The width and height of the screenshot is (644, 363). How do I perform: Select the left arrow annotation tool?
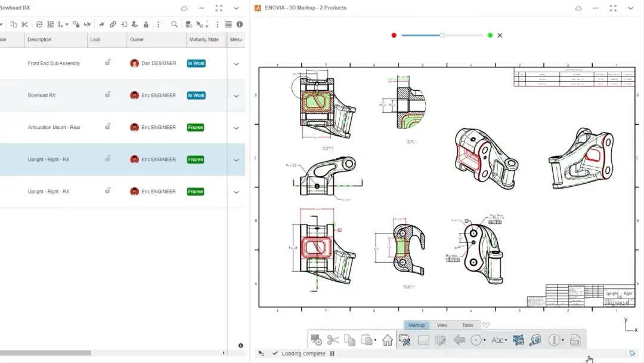click(459, 340)
